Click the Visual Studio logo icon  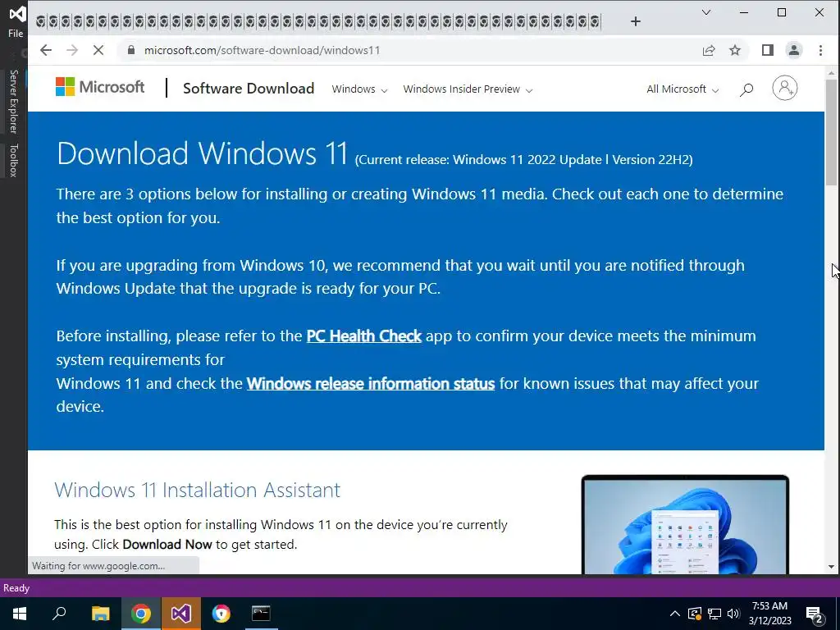pyautogui.click(x=17, y=13)
